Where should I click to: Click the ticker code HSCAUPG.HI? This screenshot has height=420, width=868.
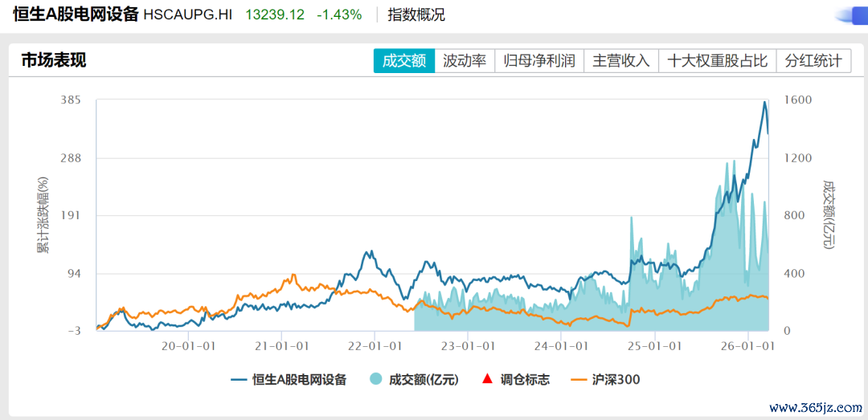pos(187,15)
